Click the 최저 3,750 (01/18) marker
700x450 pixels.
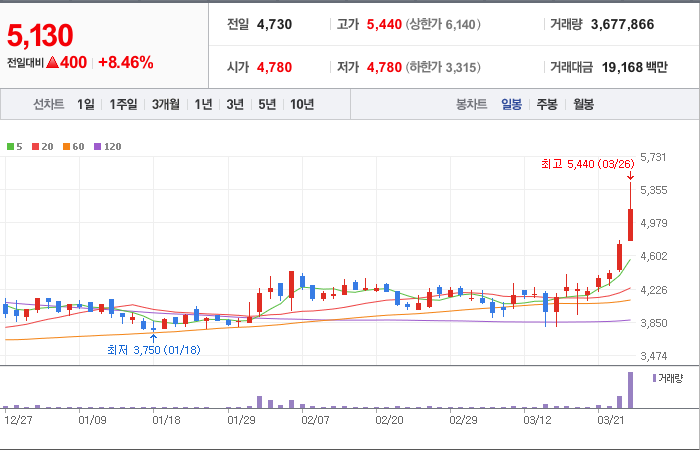[x=154, y=350]
